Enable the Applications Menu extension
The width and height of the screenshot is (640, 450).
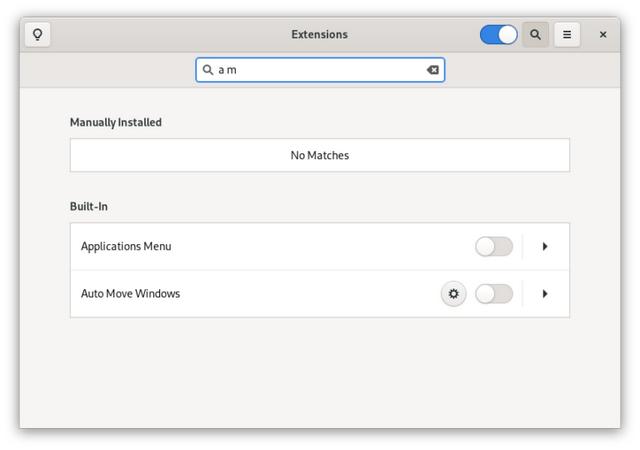[494, 246]
